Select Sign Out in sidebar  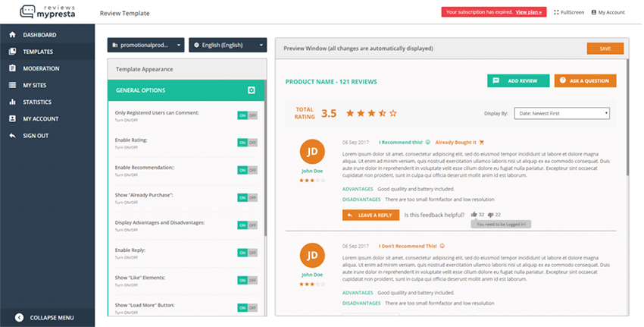(x=47, y=135)
